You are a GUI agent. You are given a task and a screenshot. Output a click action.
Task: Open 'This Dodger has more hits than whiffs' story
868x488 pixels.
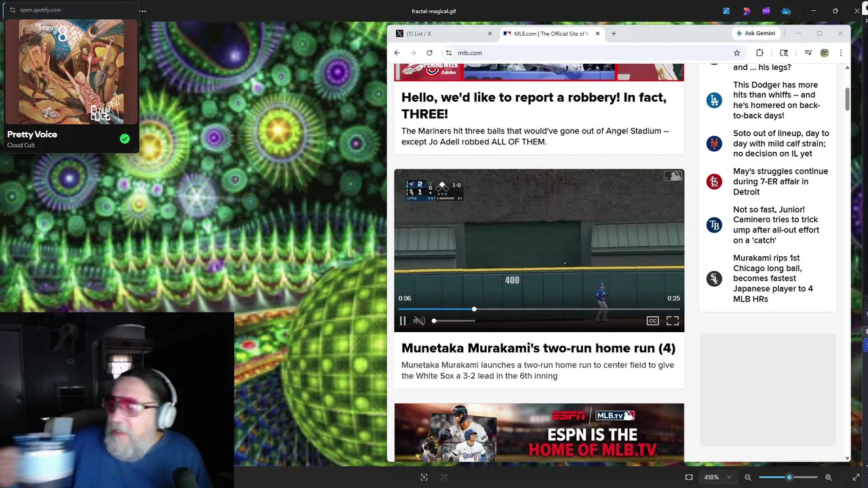click(x=776, y=100)
